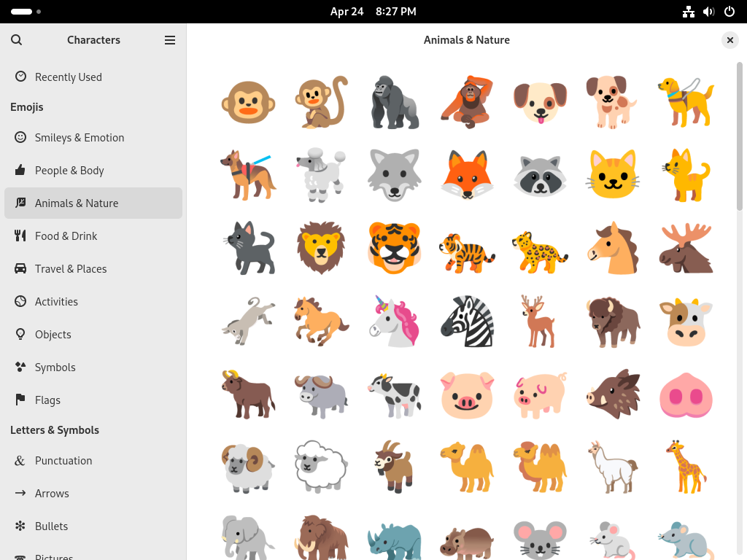Select the unicorn emoji

tap(395, 322)
